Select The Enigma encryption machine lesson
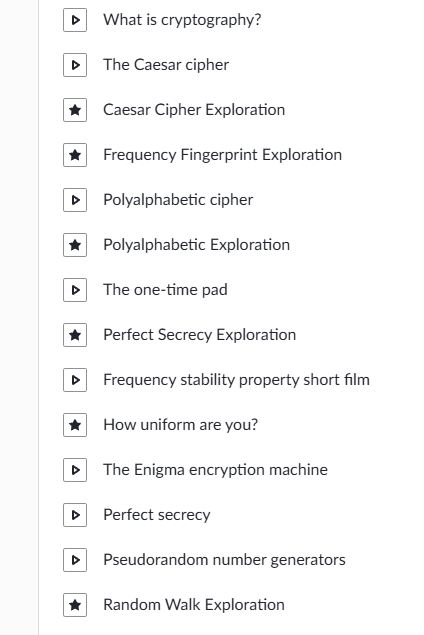Image resolution: width=424 pixels, height=635 pixels. 215,470
